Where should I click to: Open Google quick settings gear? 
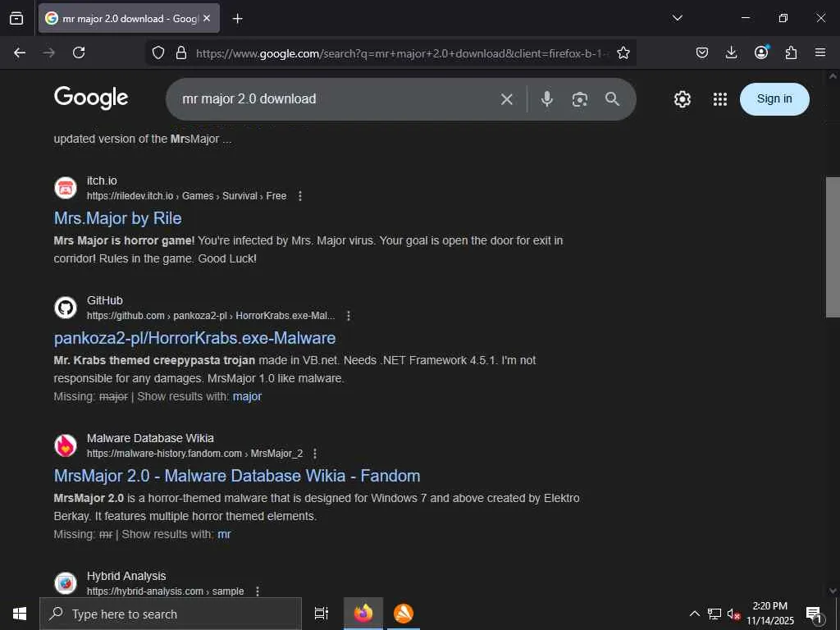682,99
